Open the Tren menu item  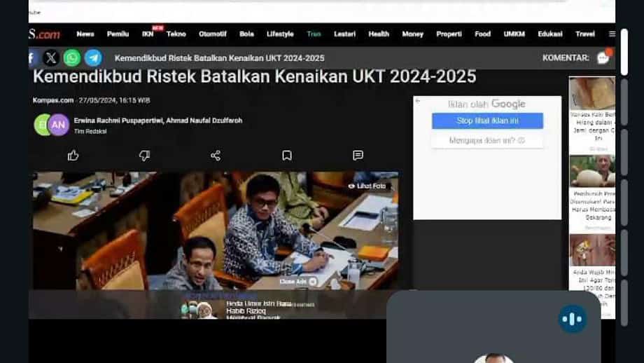pos(314,34)
